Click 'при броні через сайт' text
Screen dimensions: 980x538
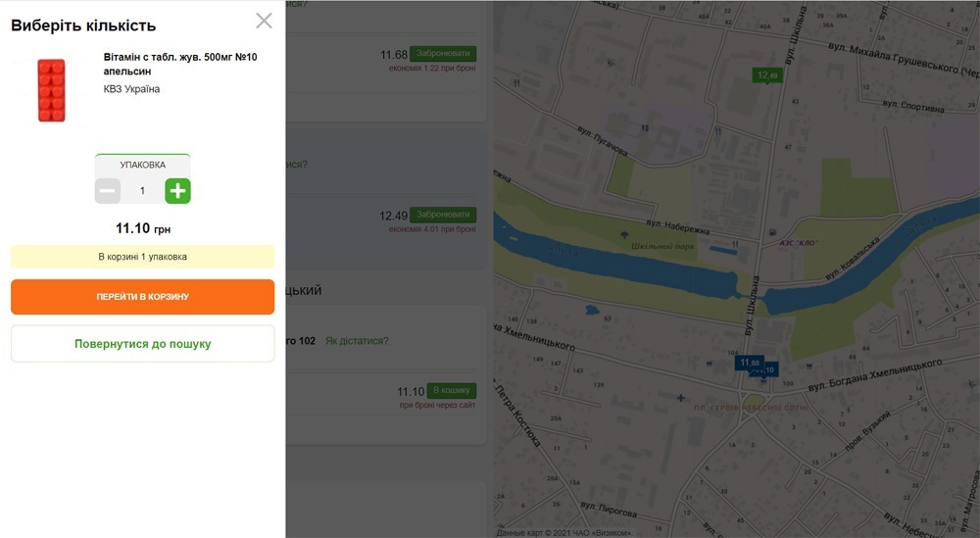tap(437, 405)
